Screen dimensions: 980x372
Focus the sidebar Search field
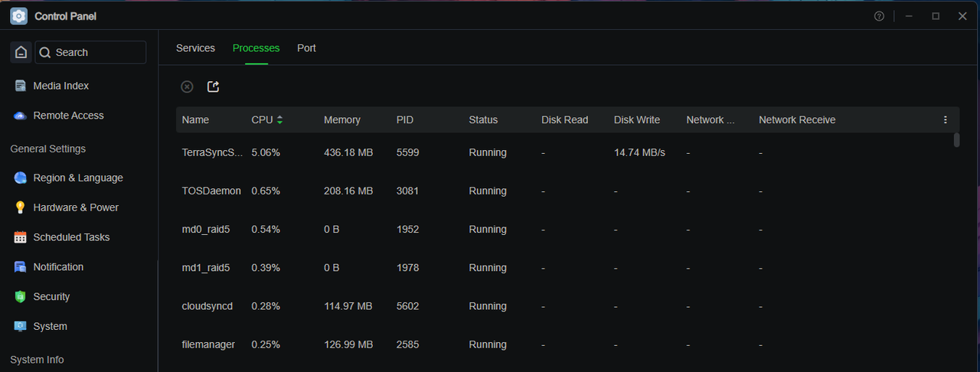click(90, 52)
